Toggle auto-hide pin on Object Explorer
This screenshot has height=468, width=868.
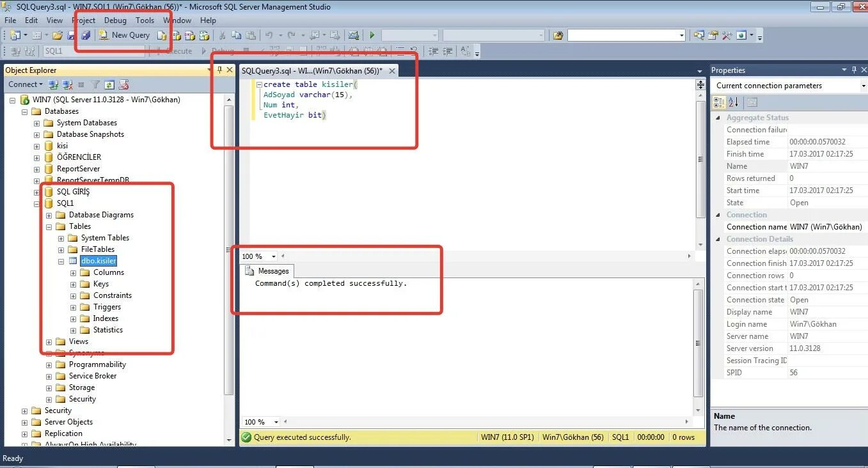(219, 70)
